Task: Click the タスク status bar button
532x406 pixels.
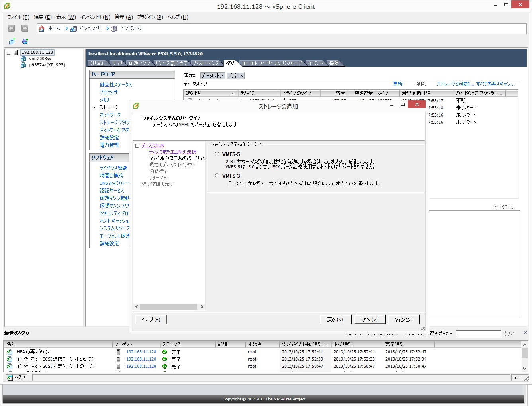Action: click(16, 377)
